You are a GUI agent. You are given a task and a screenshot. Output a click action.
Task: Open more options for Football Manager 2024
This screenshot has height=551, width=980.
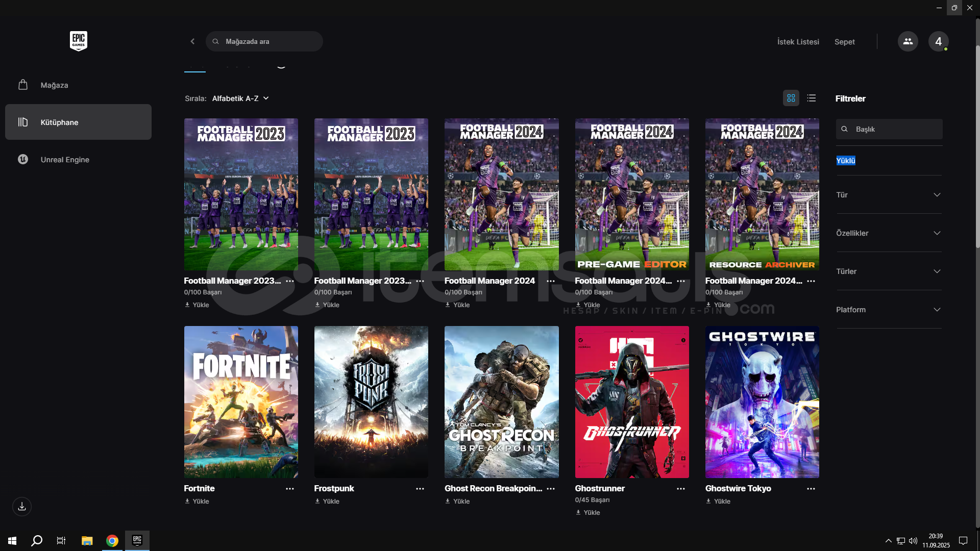551,281
